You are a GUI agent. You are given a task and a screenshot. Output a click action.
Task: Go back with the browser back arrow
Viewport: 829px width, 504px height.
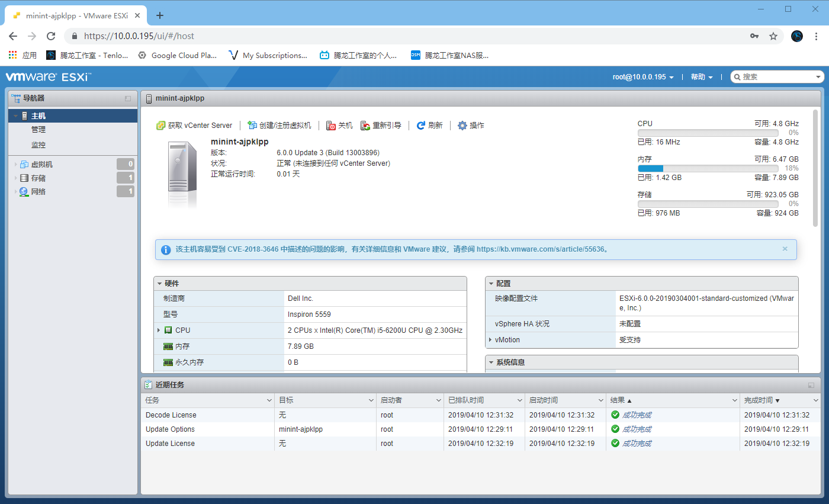(x=13, y=36)
